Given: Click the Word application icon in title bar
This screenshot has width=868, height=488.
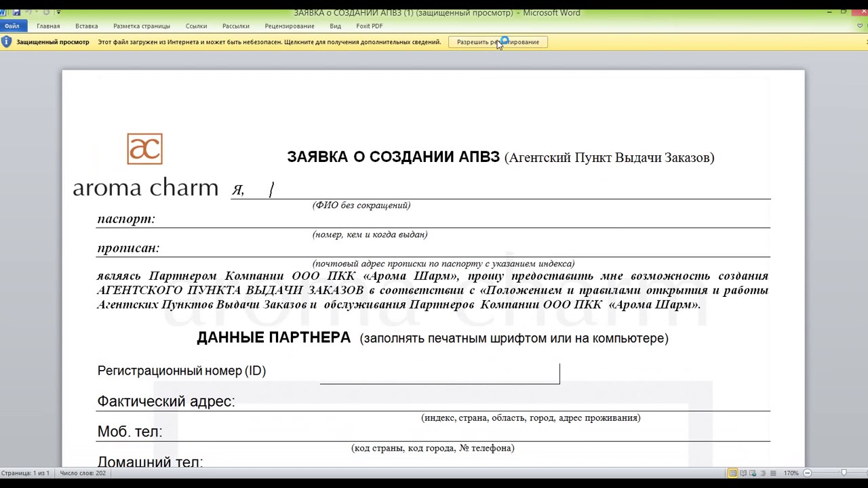Looking at the screenshot, I should [x=3, y=12].
